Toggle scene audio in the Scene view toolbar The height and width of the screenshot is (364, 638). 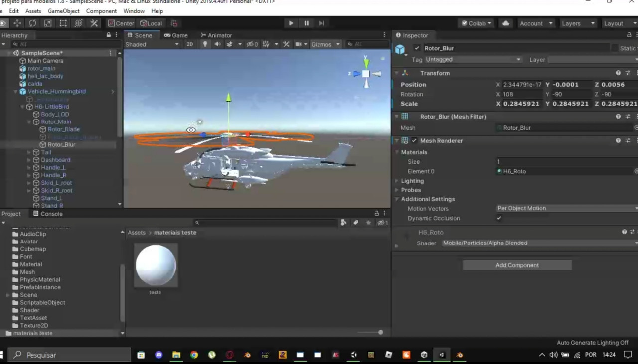click(x=218, y=44)
